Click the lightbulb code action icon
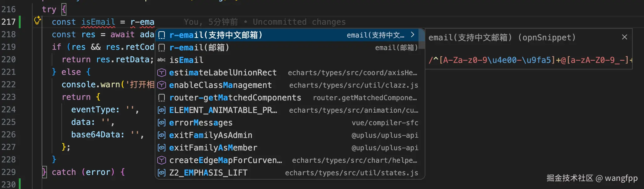This screenshot has height=189, width=644. (x=38, y=21)
